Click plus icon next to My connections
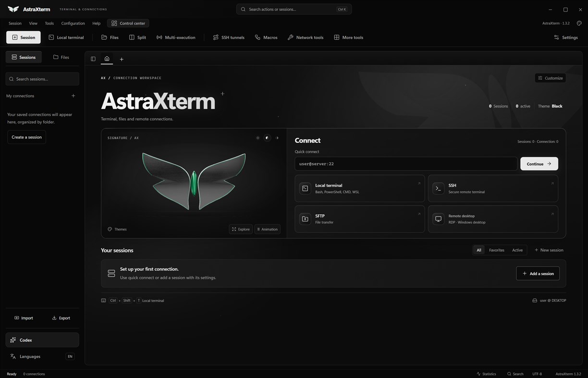The height and width of the screenshot is (378, 588). [73, 96]
